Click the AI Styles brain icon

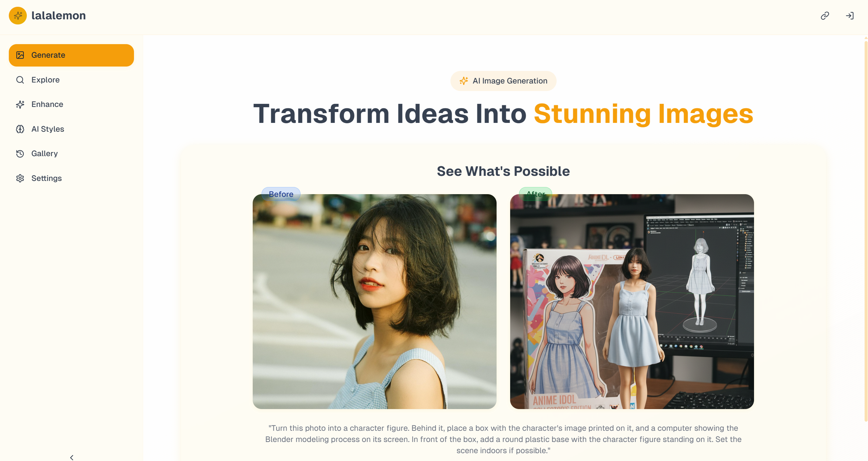click(20, 129)
